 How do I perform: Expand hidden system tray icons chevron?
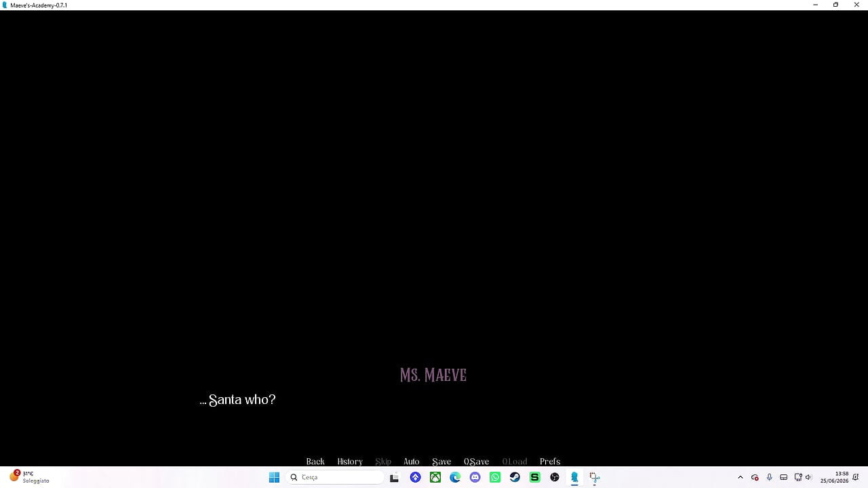741,477
